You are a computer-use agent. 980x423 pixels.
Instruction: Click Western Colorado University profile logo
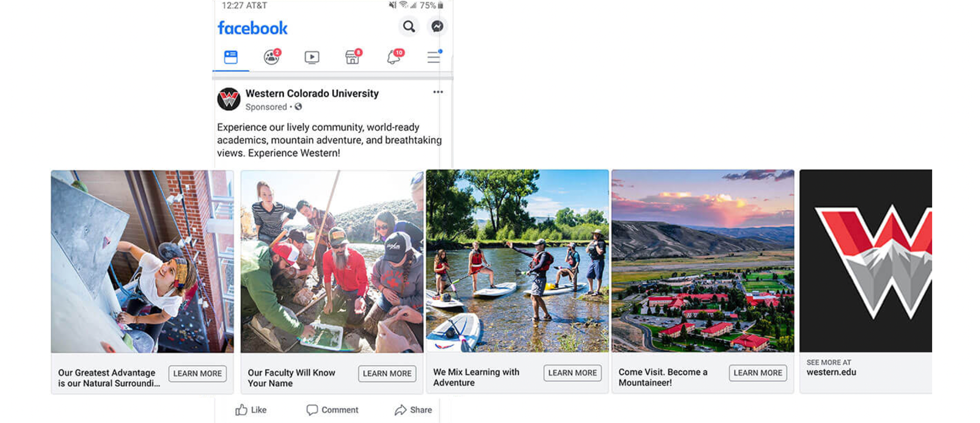coord(229,99)
